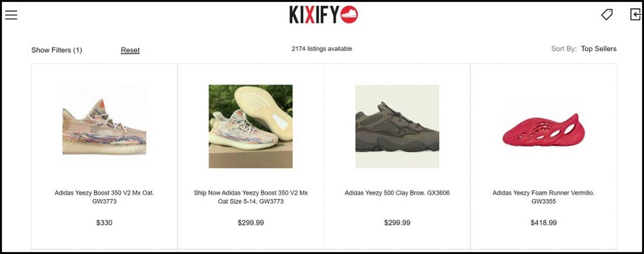Click the $330 price
Screen dimensions: 644x254
[104, 223]
